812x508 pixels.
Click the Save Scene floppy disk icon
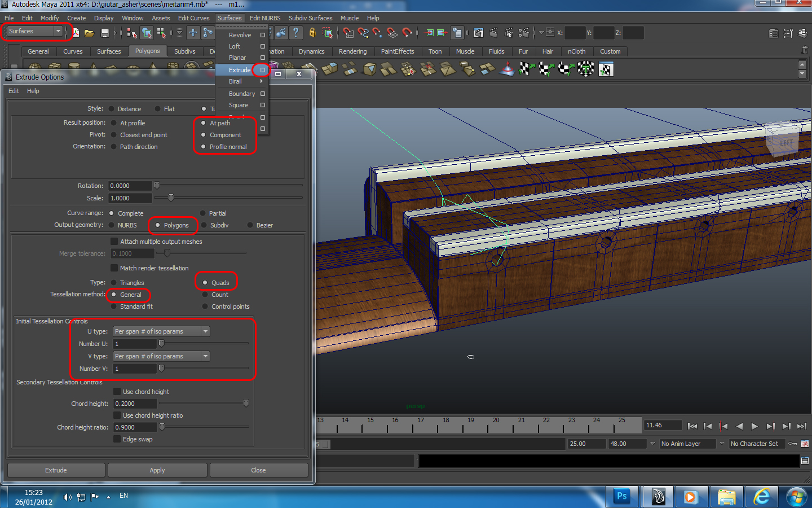click(x=104, y=33)
